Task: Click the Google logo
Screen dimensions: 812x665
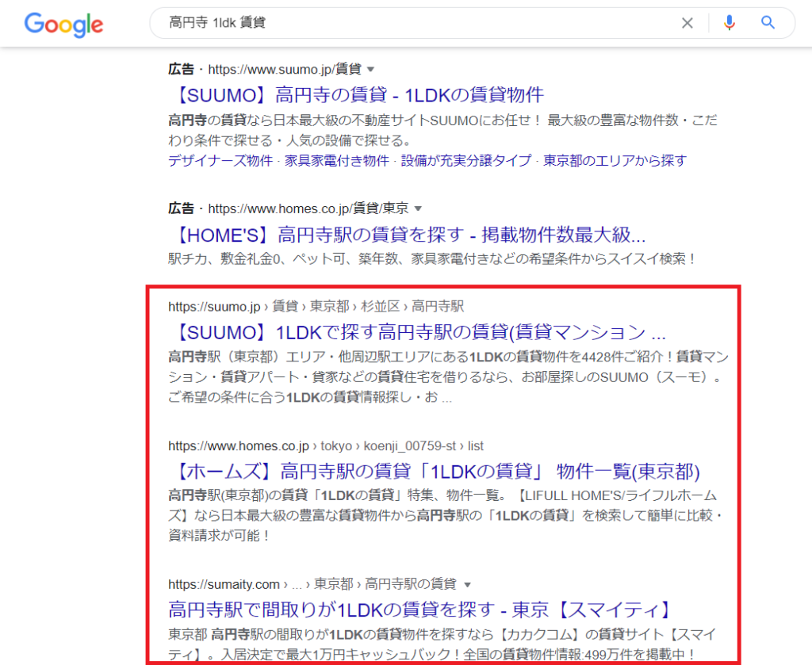Action: click(63, 25)
